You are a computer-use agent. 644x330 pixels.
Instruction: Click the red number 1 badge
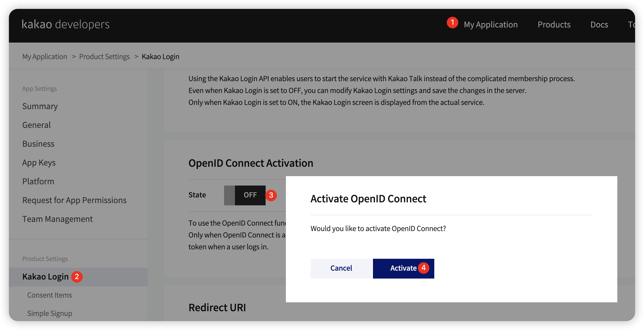pos(452,23)
